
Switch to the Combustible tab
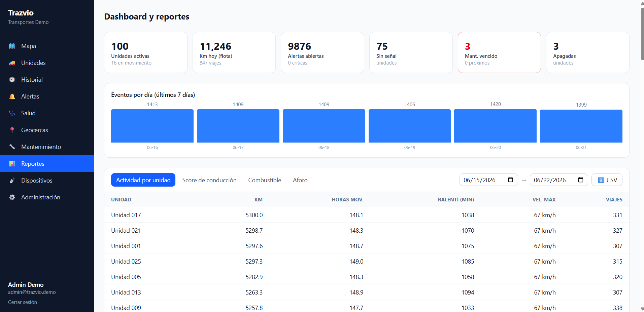point(265,180)
